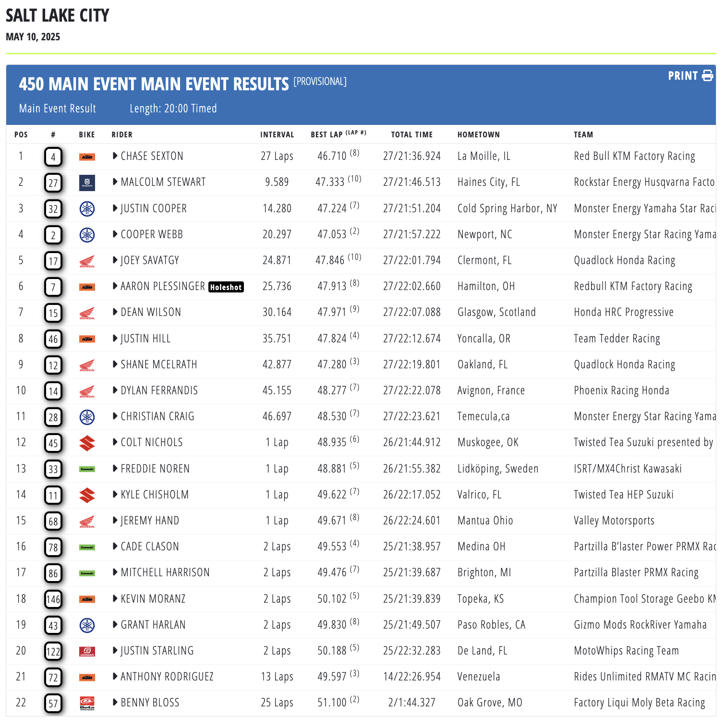Click Suzuki logo in Kyle Chisholm row

point(87,496)
